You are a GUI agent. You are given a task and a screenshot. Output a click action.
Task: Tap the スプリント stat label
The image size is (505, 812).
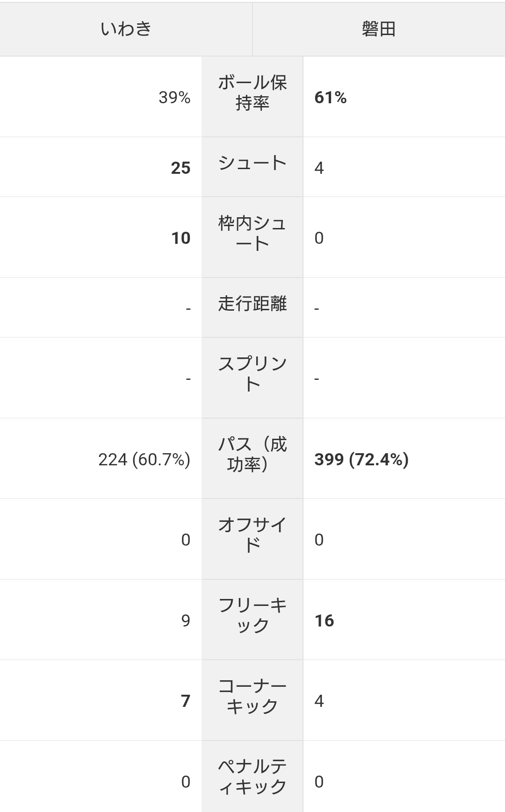pos(252,374)
